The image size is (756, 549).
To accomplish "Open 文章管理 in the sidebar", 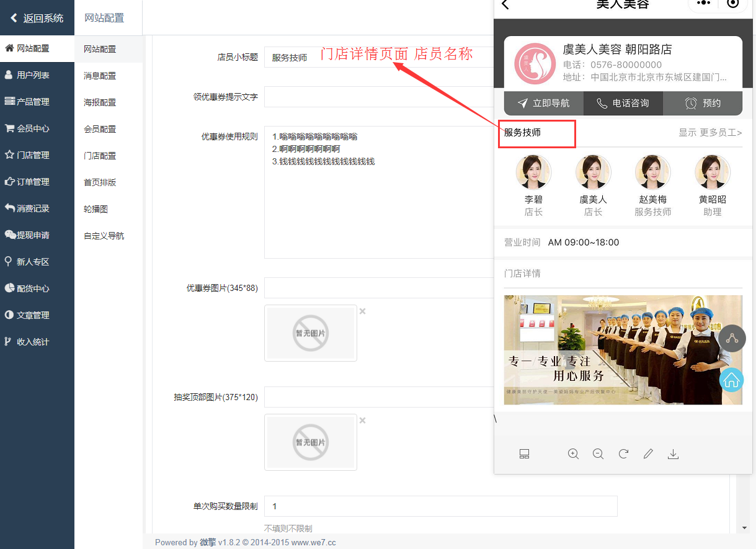I will pos(37,315).
